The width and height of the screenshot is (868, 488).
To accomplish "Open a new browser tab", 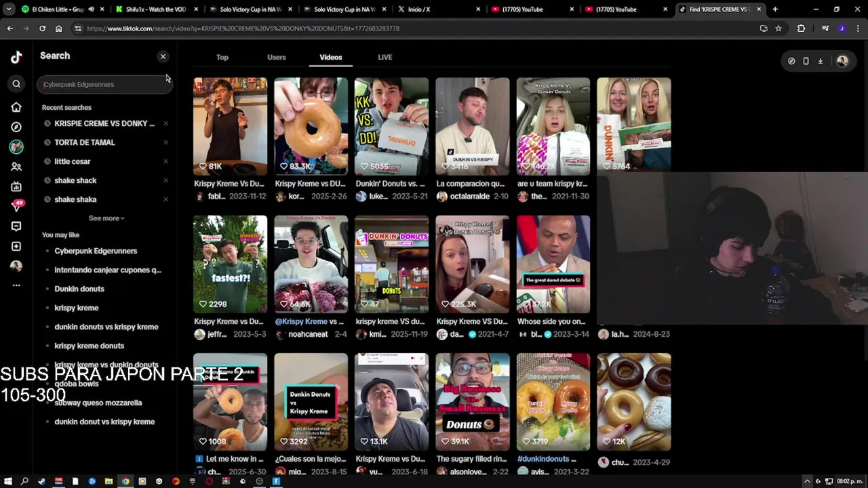I will pyautogui.click(x=775, y=9).
